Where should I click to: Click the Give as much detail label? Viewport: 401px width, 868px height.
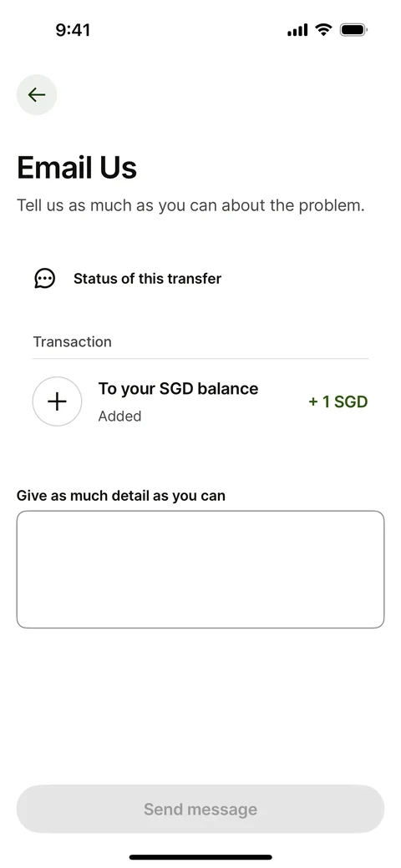121,495
